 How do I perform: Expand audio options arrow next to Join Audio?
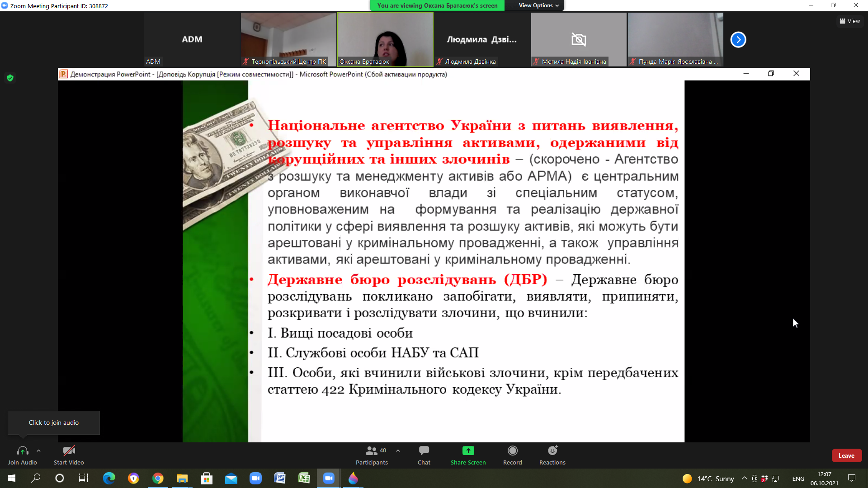(x=38, y=450)
